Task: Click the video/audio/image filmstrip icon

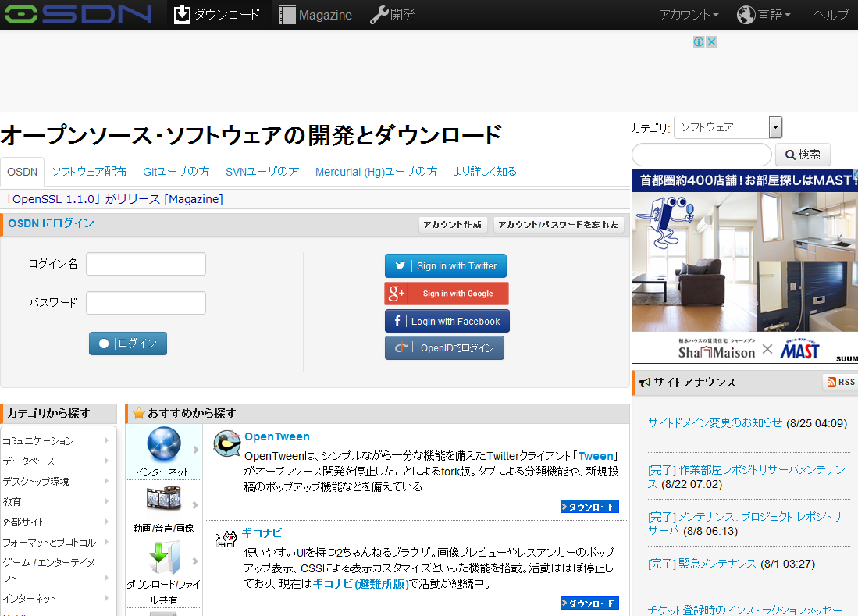Action: (x=164, y=500)
